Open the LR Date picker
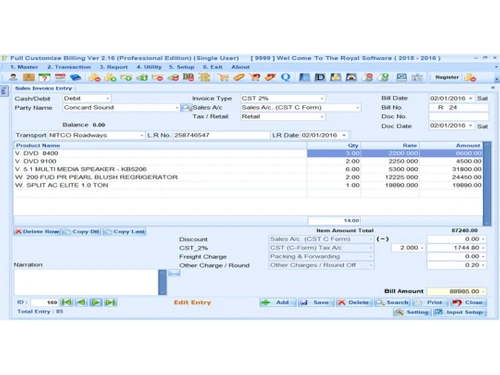 [x=344, y=135]
